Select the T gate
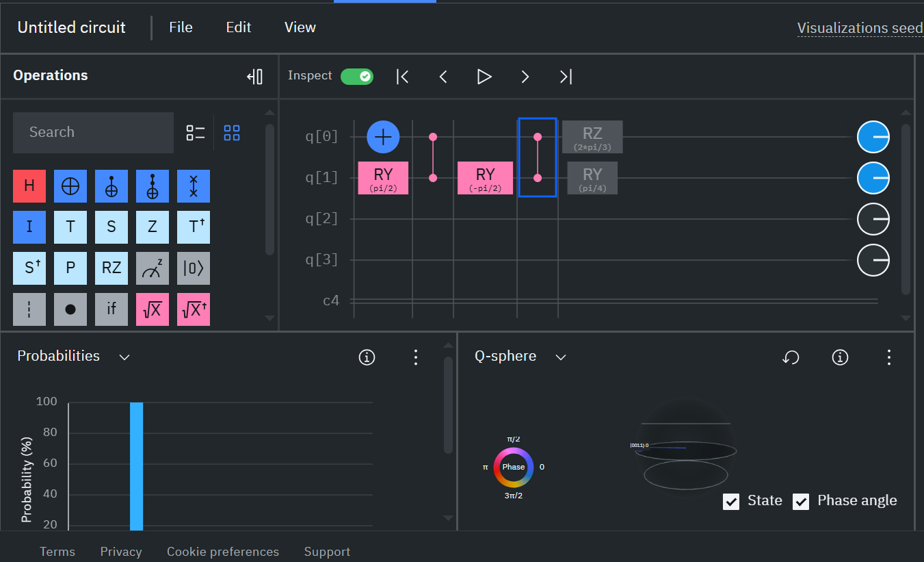The height and width of the screenshot is (562, 924). tap(70, 227)
